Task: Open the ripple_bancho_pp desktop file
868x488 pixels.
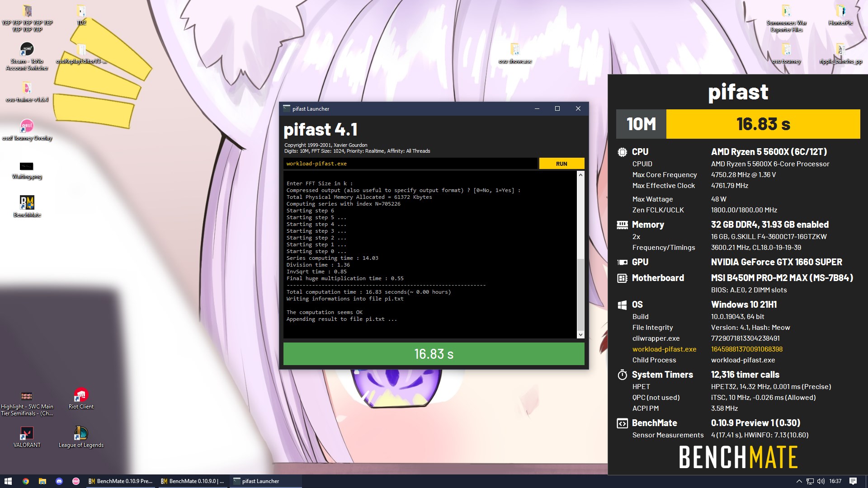Action: click(x=840, y=54)
